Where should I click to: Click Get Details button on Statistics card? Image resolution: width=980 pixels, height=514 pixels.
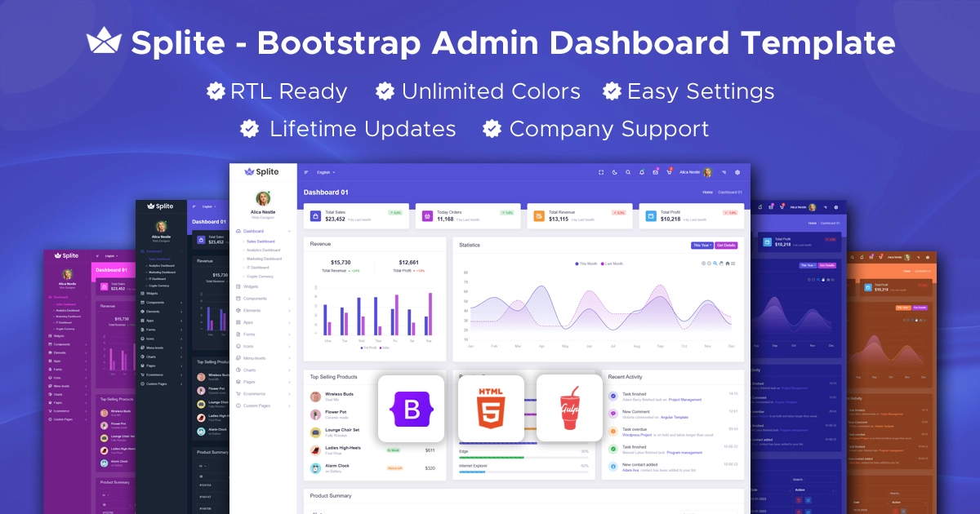(726, 245)
